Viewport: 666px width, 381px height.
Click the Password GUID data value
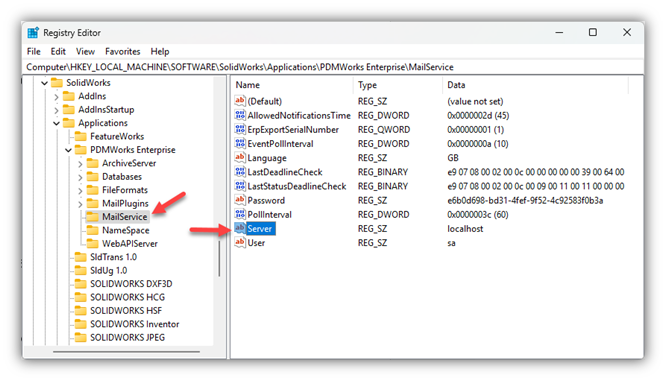click(x=525, y=200)
